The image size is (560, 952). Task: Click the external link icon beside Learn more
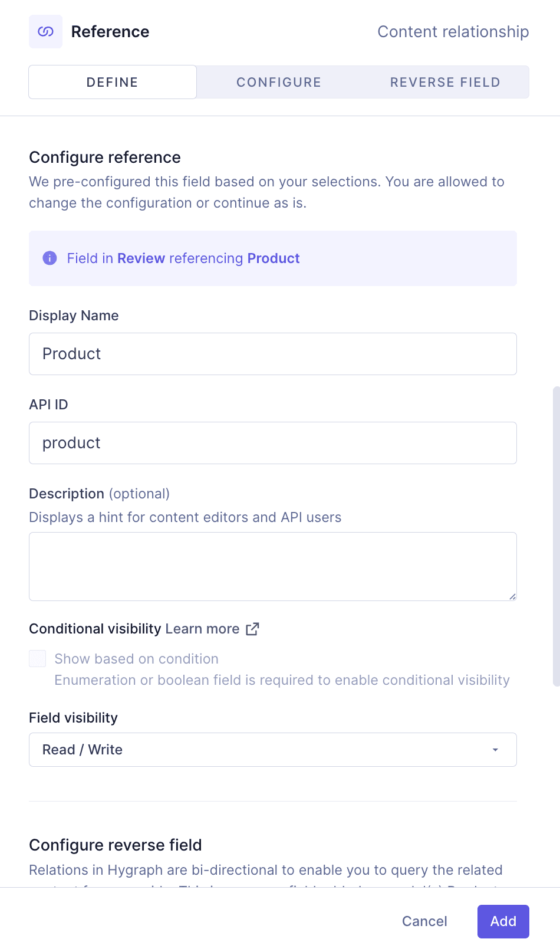pyautogui.click(x=252, y=629)
